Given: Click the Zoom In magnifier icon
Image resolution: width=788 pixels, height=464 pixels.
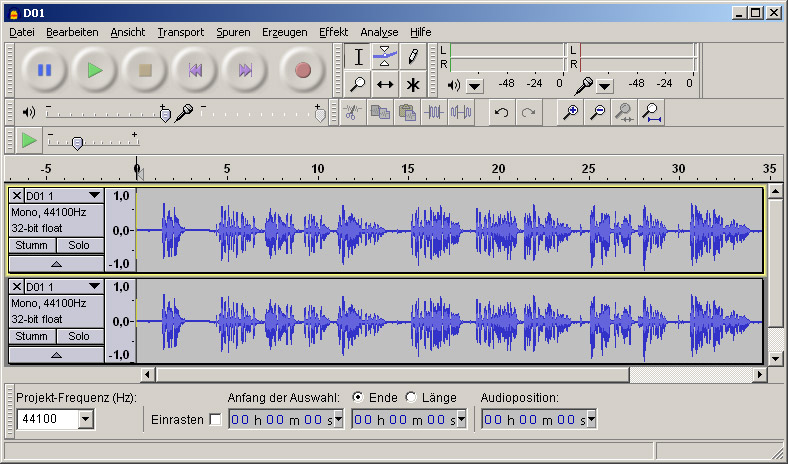Looking at the screenshot, I should coord(570,112).
